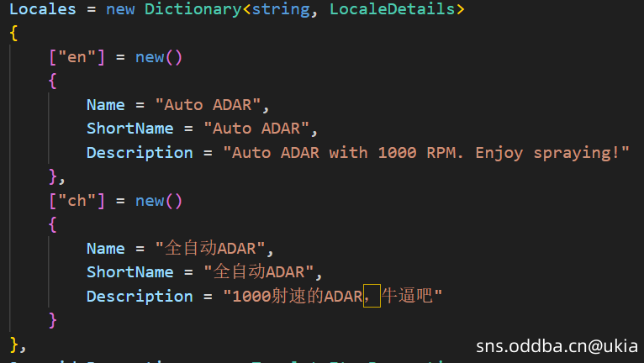644x363 pixels.
Task: Click the "1000射速的ADAR" description text
Action: click(x=296, y=296)
